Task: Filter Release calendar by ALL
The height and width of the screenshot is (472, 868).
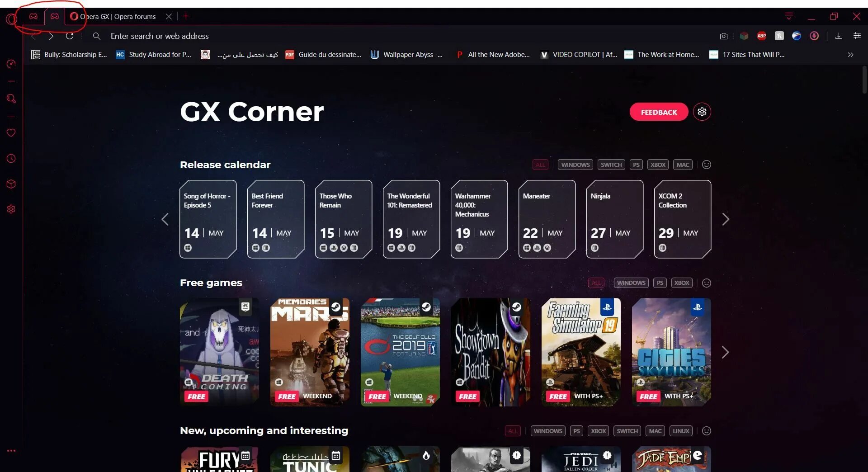Action: tap(540, 165)
